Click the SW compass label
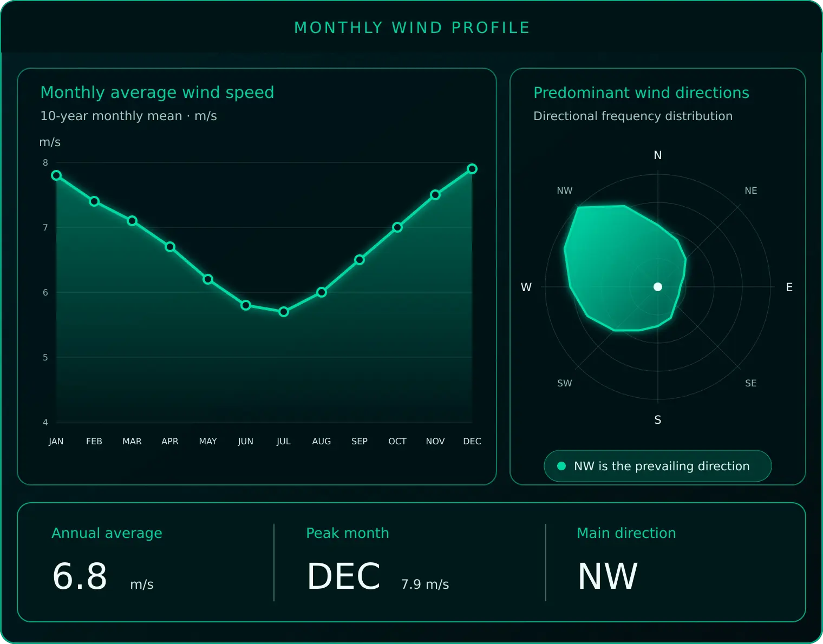Image resolution: width=823 pixels, height=644 pixels. 565,383
